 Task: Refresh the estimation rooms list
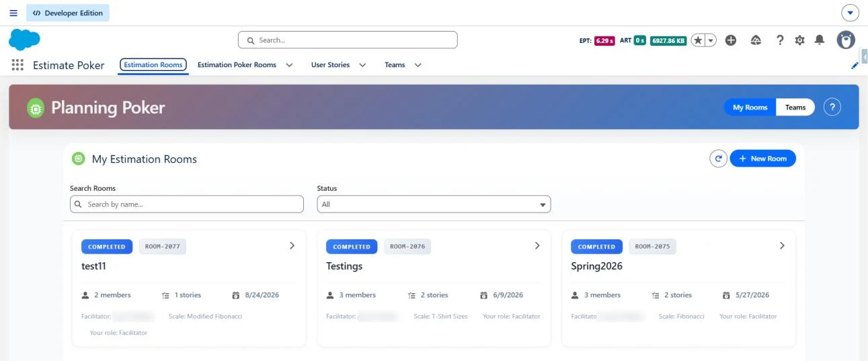(x=718, y=159)
